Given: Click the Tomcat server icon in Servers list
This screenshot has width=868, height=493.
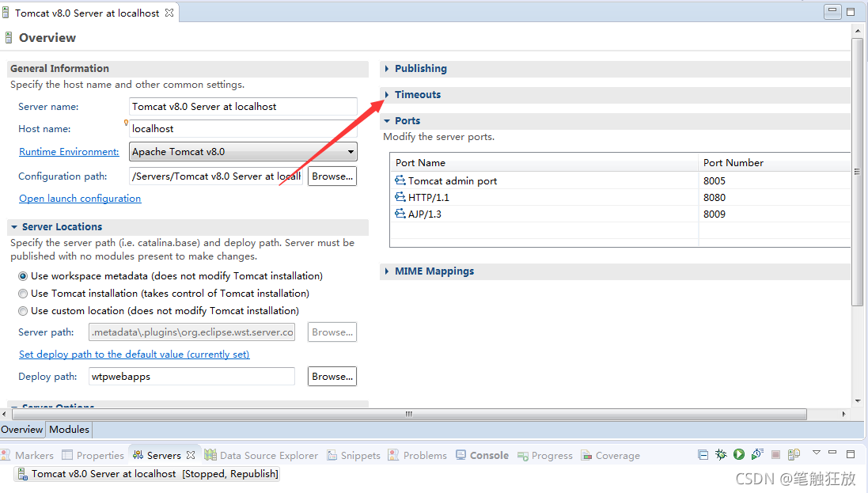Looking at the screenshot, I should click(x=22, y=473).
